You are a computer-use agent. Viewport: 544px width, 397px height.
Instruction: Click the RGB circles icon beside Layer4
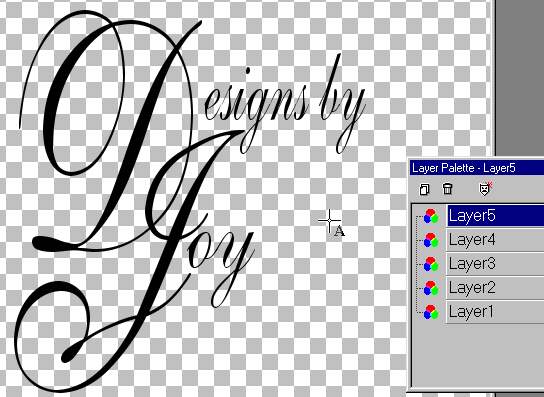coord(431,240)
